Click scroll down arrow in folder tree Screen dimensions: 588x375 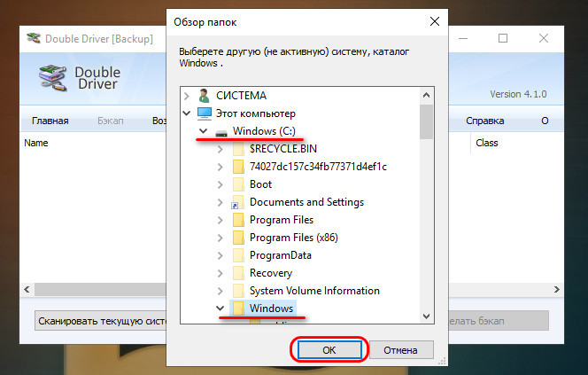[x=426, y=316]
